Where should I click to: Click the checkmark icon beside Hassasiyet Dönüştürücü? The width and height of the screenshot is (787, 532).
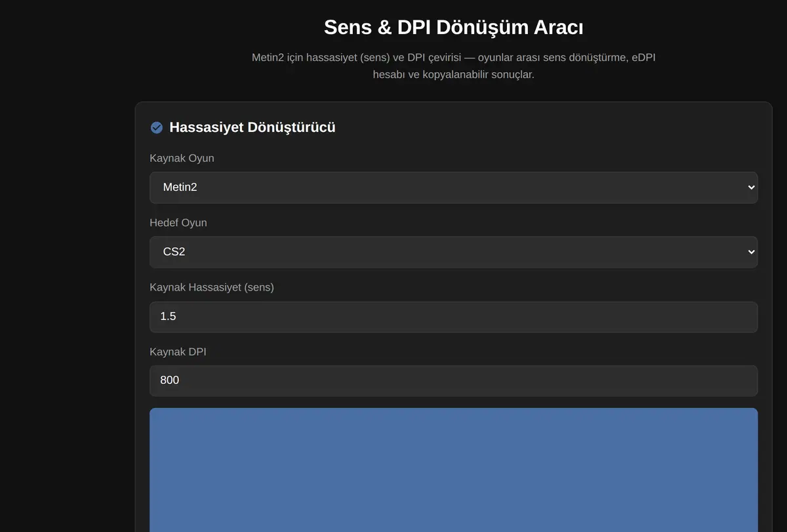point(157,127)
